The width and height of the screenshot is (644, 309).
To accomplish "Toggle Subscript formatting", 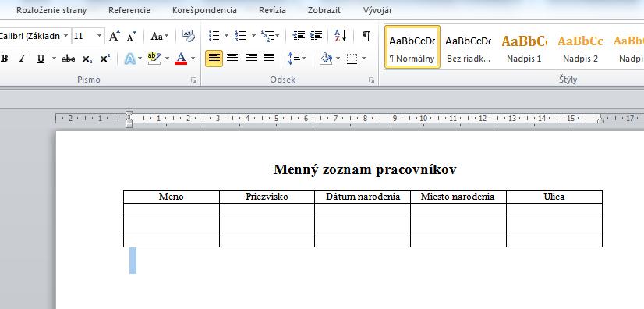I will pyautogui.click(x=87, y=59).
